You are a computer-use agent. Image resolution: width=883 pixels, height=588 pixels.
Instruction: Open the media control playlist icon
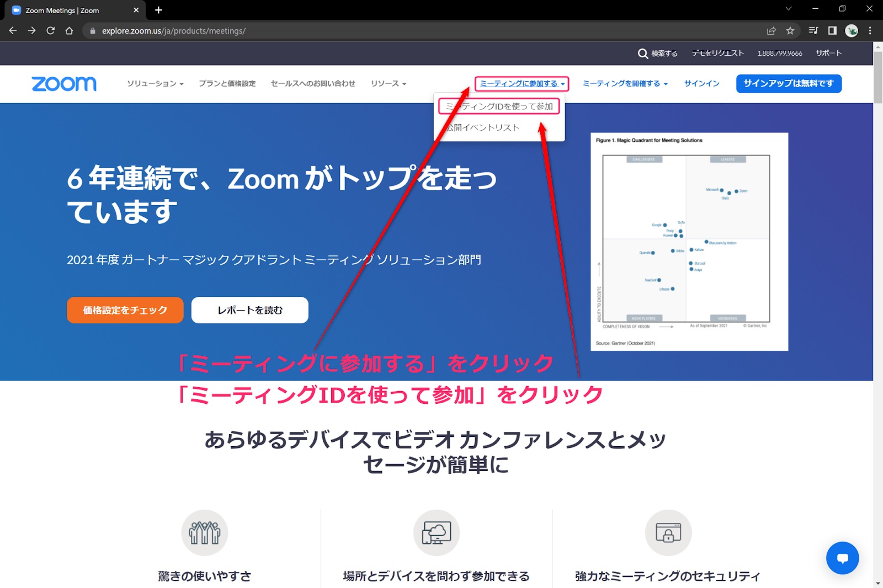pyautogui.click(x=813, y=31)
